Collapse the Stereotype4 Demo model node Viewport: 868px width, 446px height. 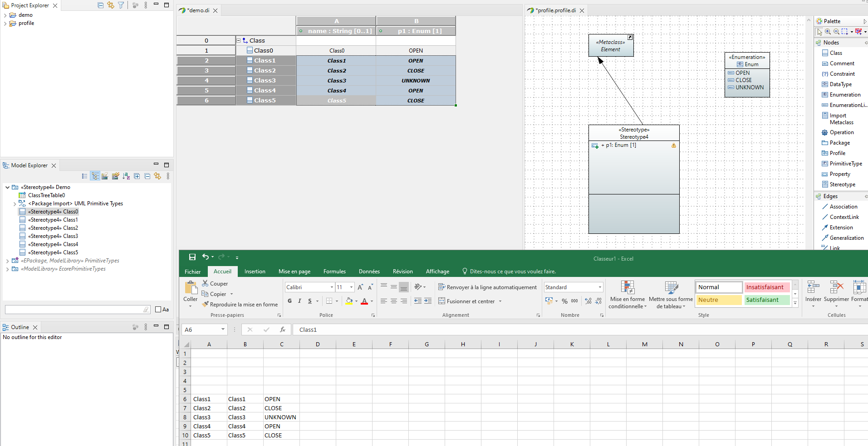(7, 187)
